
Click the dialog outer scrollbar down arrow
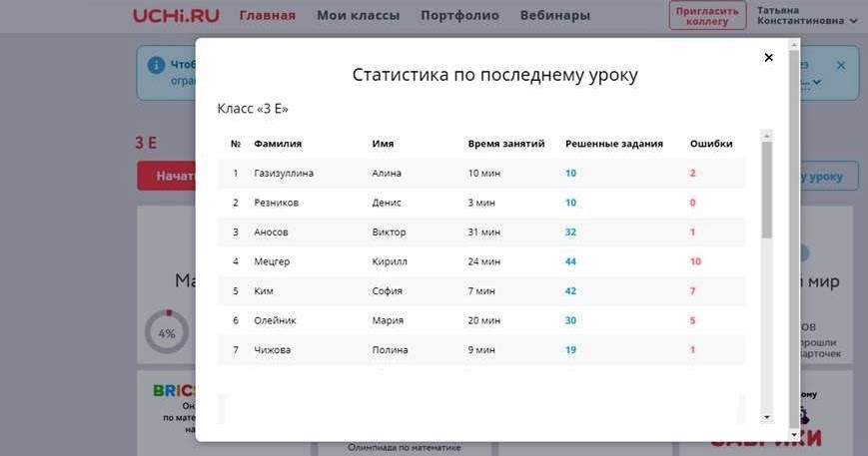(x=794, y=435)
